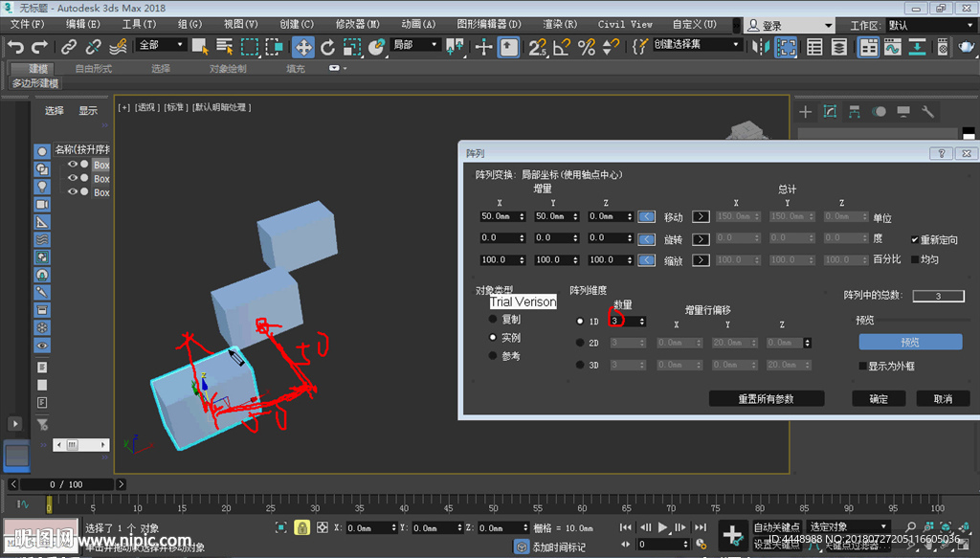Image resolution: width=980 pixels, height=558 pixels.
Task: Open the 渲染(R) menu
Action: point(560,24)
